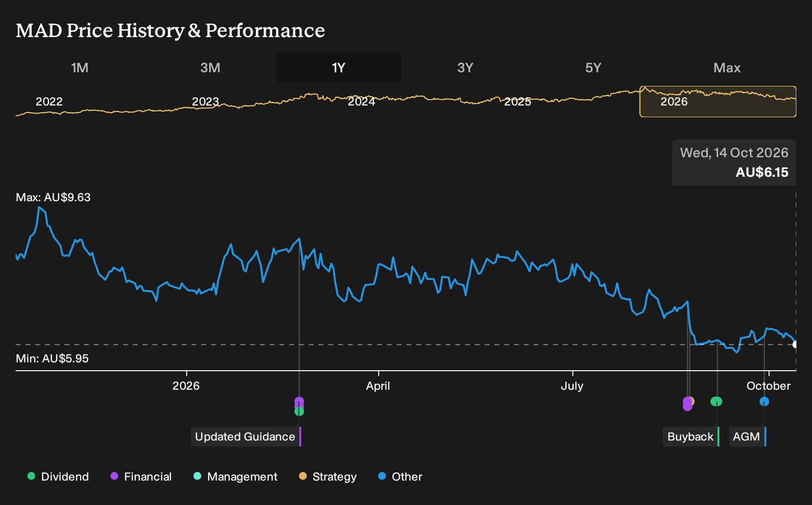
Task: Toggle the Strategy legend filter
Action: 328,477
